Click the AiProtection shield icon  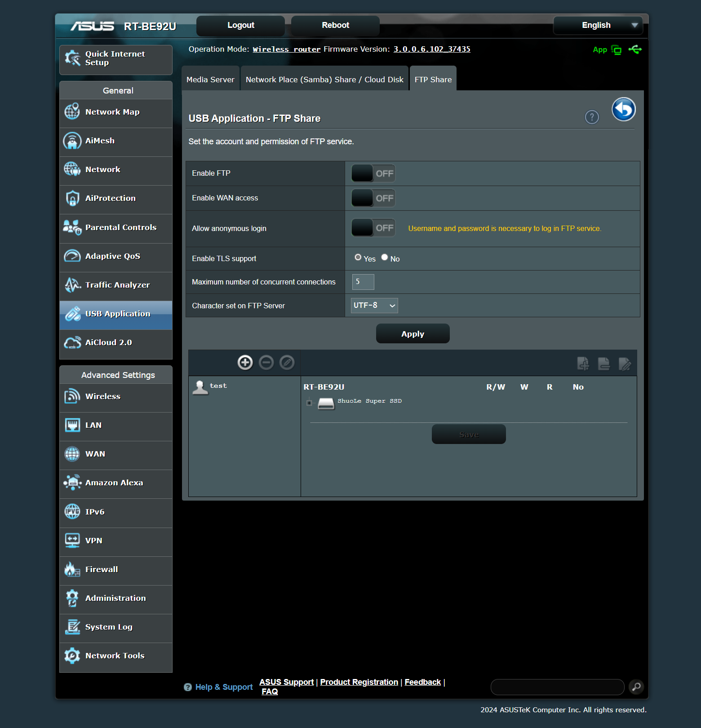[x=72, y=198]
